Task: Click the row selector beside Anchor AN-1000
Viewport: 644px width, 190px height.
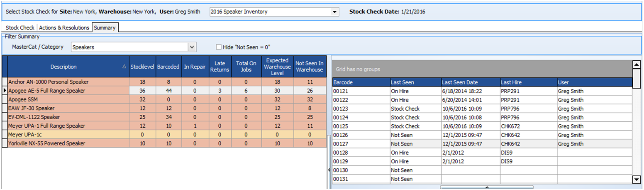Action: (x=5, y=82)
